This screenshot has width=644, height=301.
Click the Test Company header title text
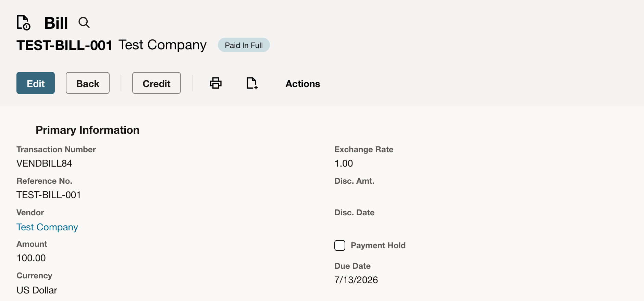[x=163, y=45]
